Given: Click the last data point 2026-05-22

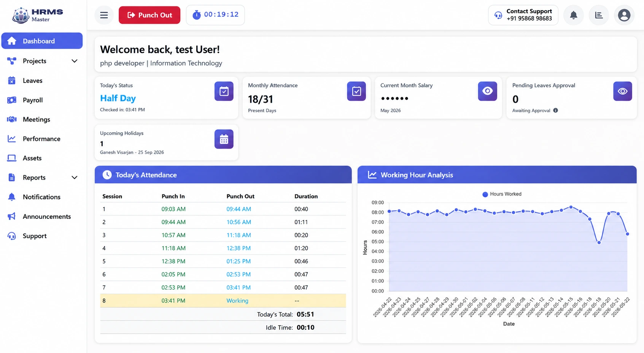Looking at the screenshot, I should (627, 234).
